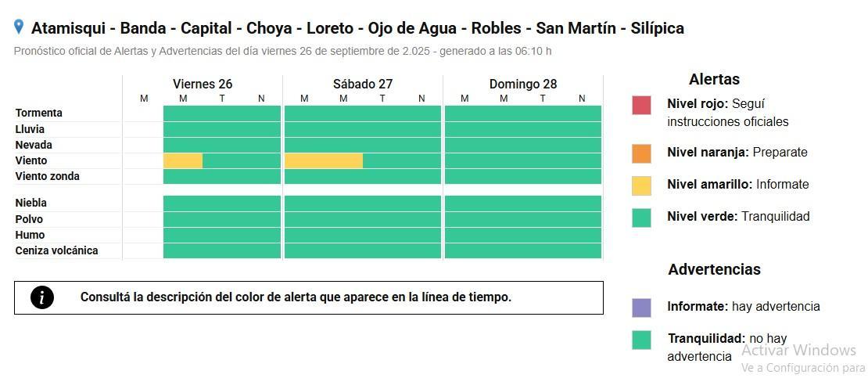Click the Niebla row on Domingo 28
868x378 pixels.
click(523, 203)
